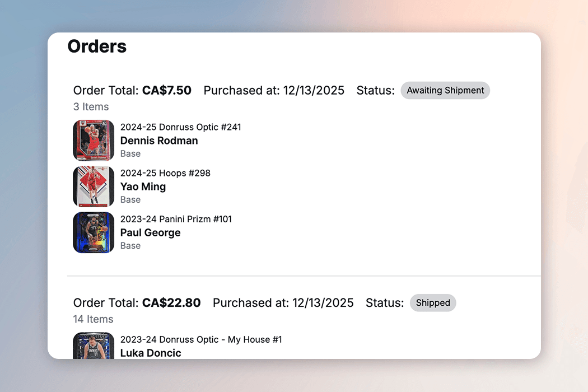
Task: Select the Yao Ming card name
Action: point(143,187)
